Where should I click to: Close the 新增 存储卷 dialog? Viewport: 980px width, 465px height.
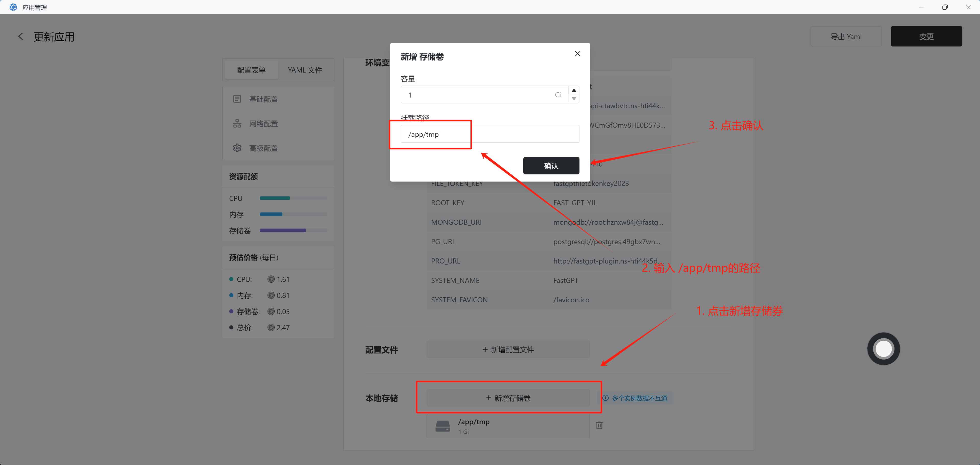click(x=577, y=54)
